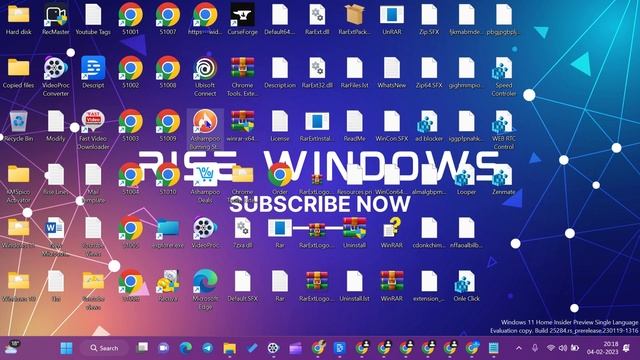Screen dimensions: 640x360
Task: Select the Zip.SFX file
Action: 429,19
